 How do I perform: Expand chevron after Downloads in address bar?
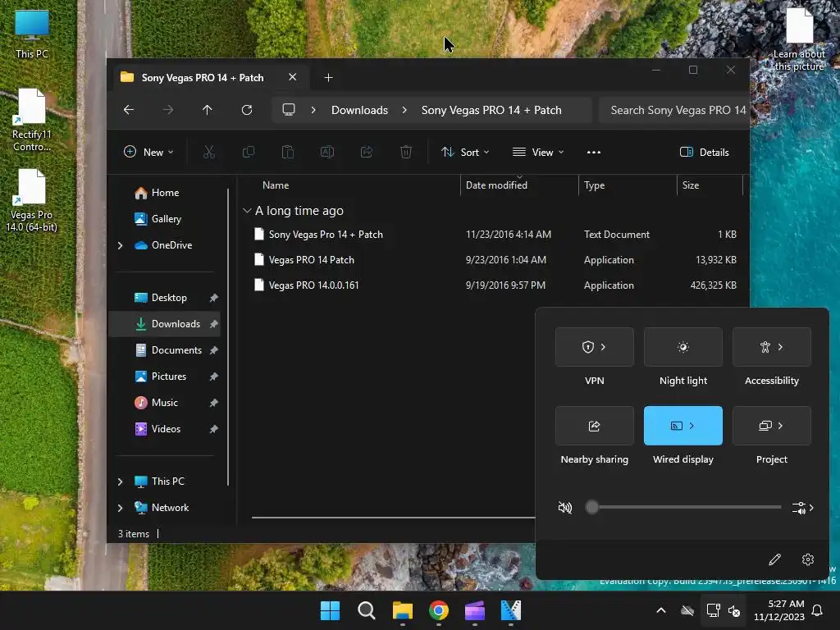404,110
